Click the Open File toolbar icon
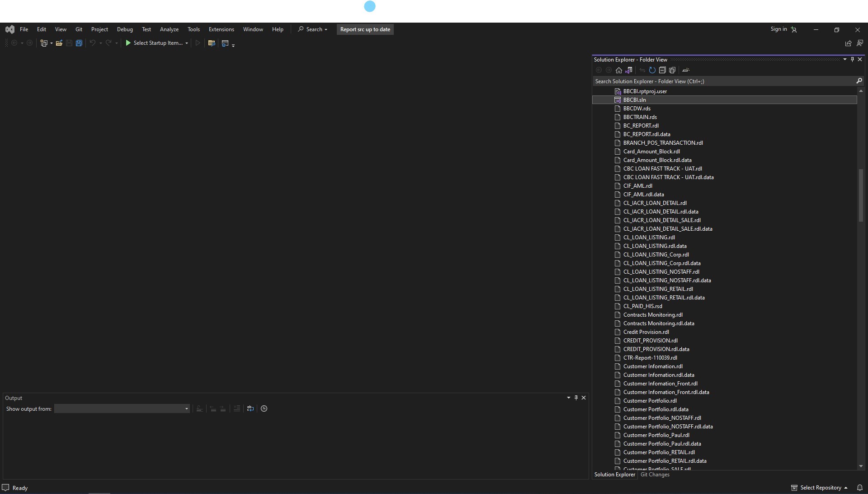Screen dimensions: 868x494 [59, 43]
